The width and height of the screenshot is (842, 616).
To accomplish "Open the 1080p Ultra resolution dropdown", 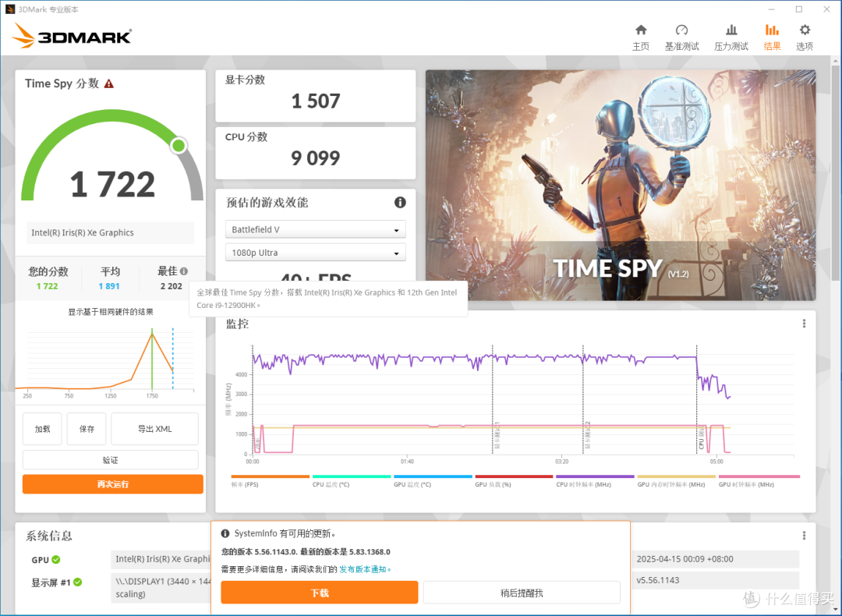I will click(x=315, y=253).
